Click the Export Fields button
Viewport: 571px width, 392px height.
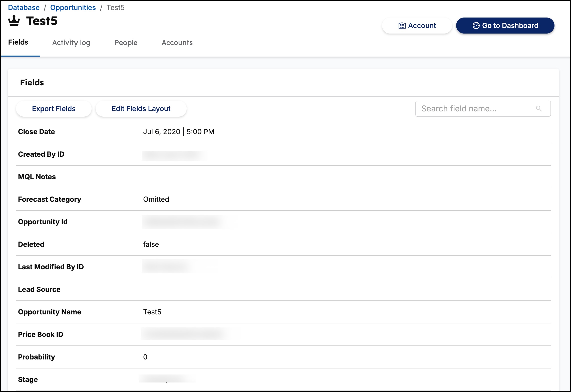(54, 109)
